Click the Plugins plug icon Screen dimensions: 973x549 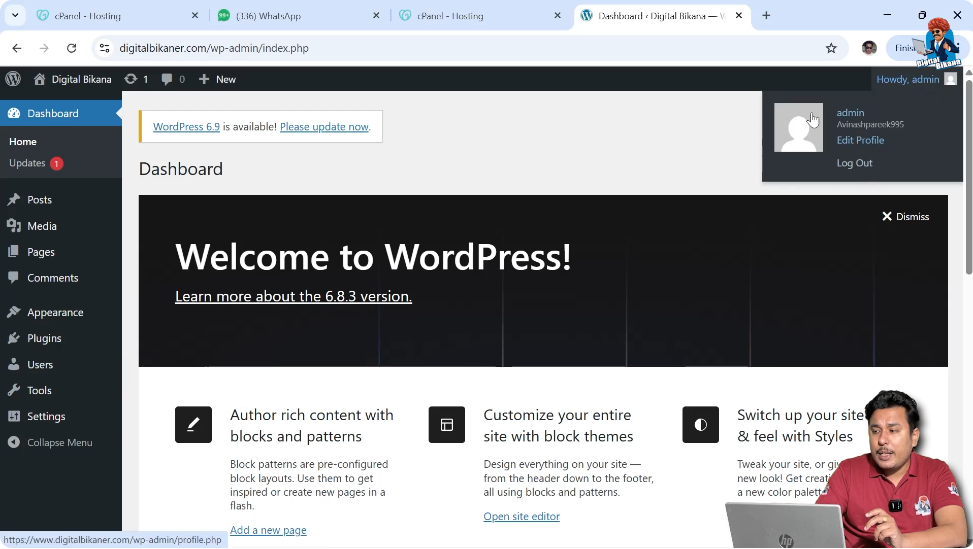pos(14,338)
